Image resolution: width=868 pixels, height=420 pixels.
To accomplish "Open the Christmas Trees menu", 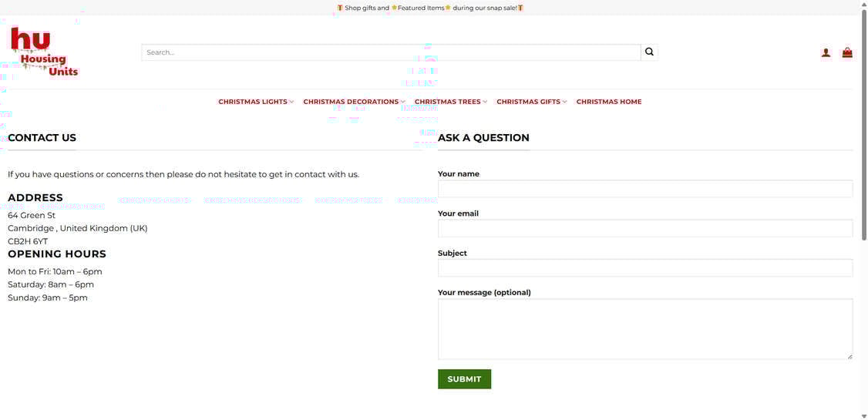I will pos(447,102).
